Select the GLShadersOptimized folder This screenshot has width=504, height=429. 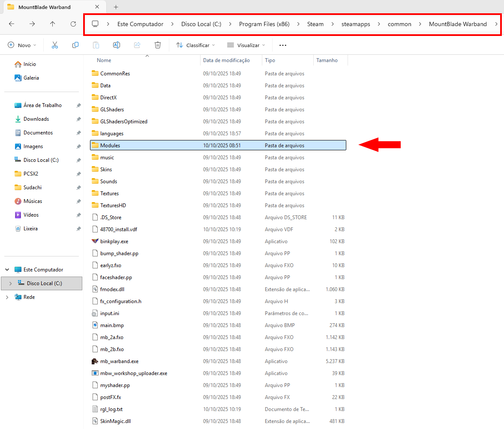coord(218,122)
